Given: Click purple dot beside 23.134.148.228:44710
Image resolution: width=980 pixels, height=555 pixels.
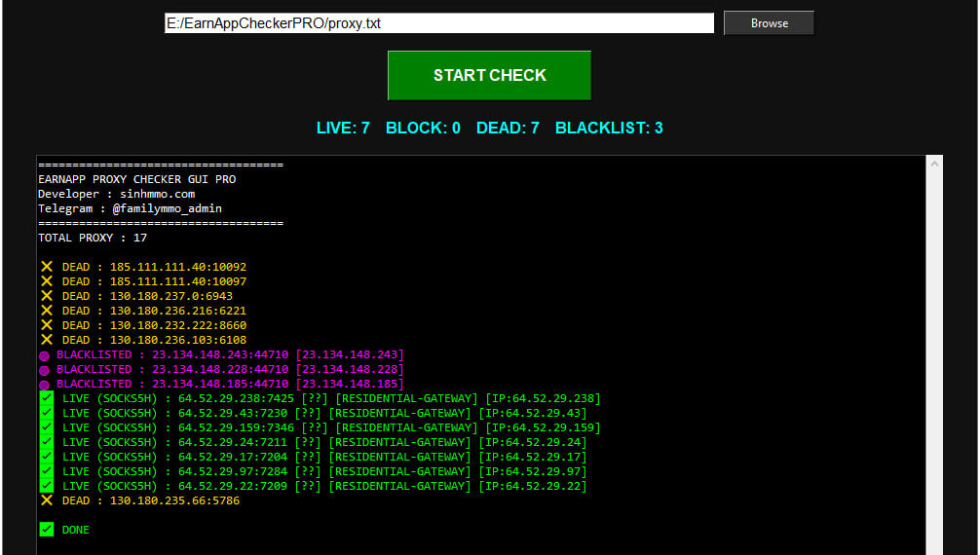Looking at the screenshot, I should [x=45, y=371].
